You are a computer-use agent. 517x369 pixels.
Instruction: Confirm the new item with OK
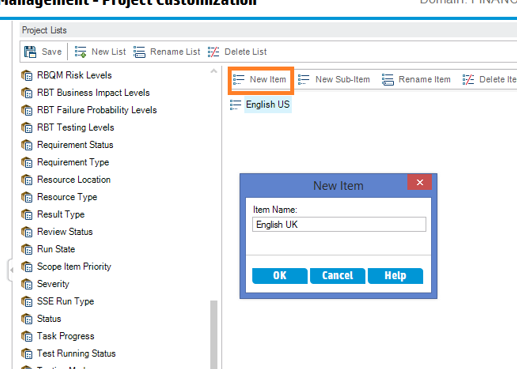click(280, 276)
